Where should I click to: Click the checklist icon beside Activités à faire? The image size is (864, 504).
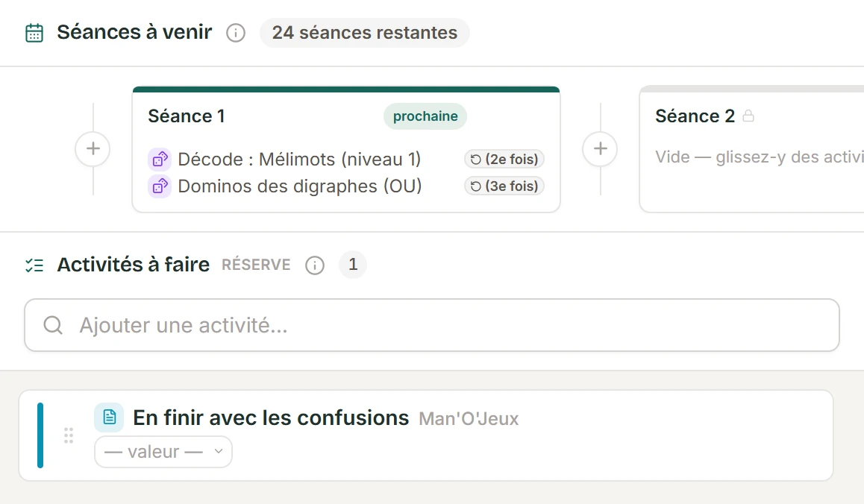[x=34, y=265]
